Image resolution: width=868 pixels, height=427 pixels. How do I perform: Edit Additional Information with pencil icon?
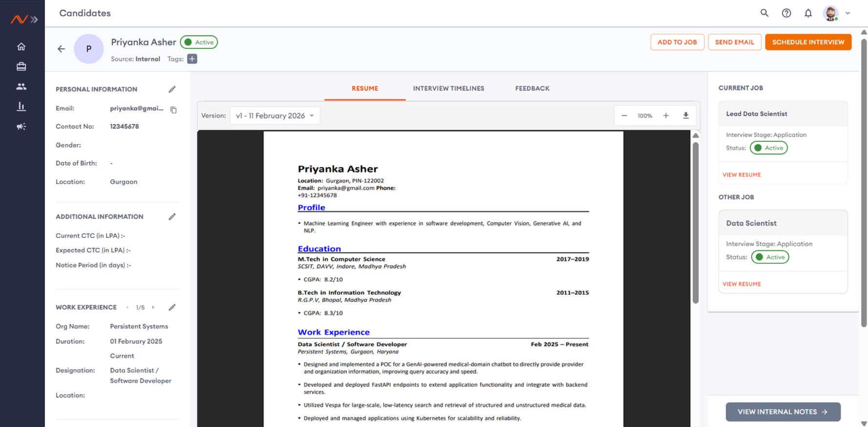[x=172, y=216]
